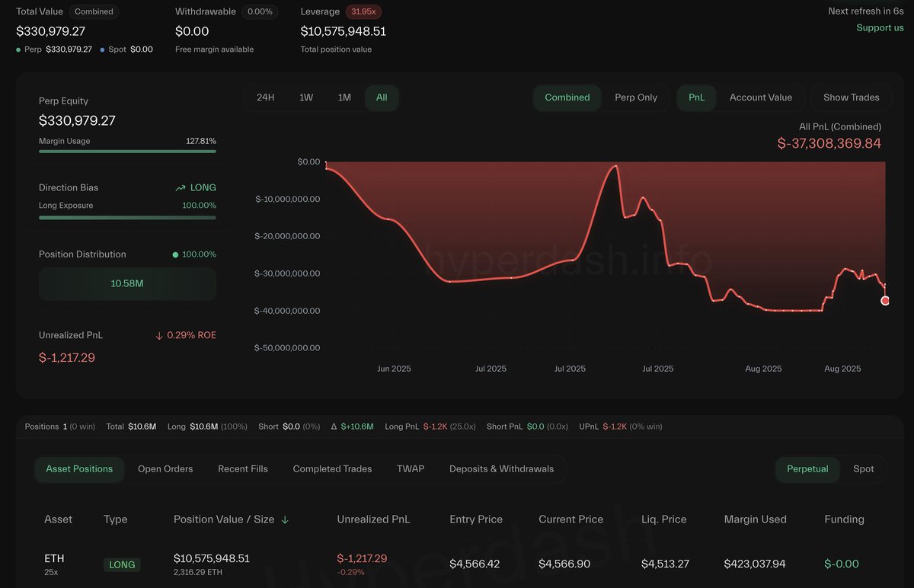Sort by the Funding column header

(x=844, y=519)
